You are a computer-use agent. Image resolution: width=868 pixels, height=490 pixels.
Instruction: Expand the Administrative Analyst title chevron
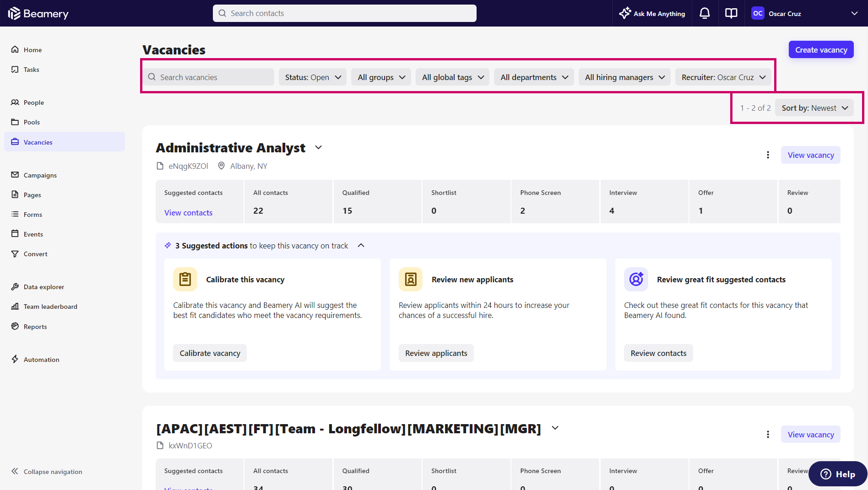(319, 147)
